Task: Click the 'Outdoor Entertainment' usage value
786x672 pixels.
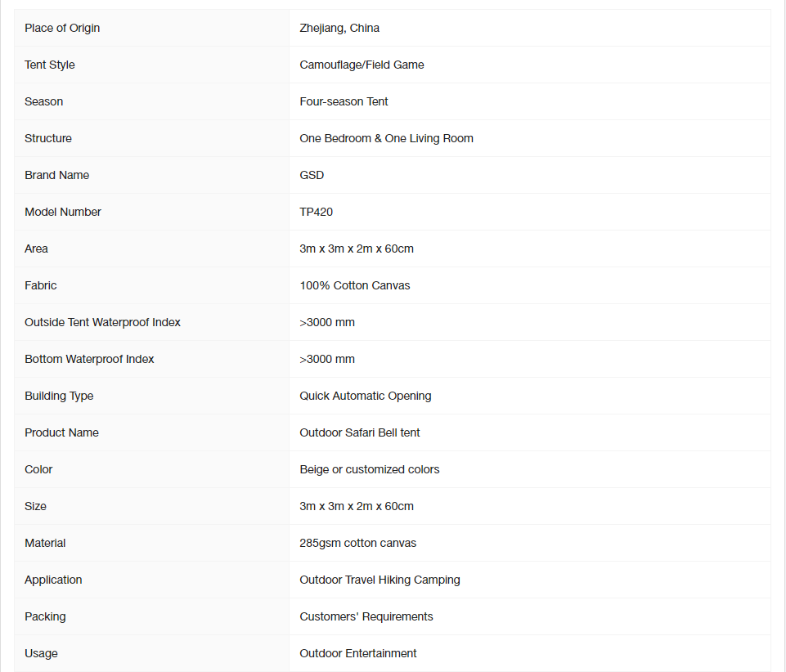Action: [x=358, y=653]
